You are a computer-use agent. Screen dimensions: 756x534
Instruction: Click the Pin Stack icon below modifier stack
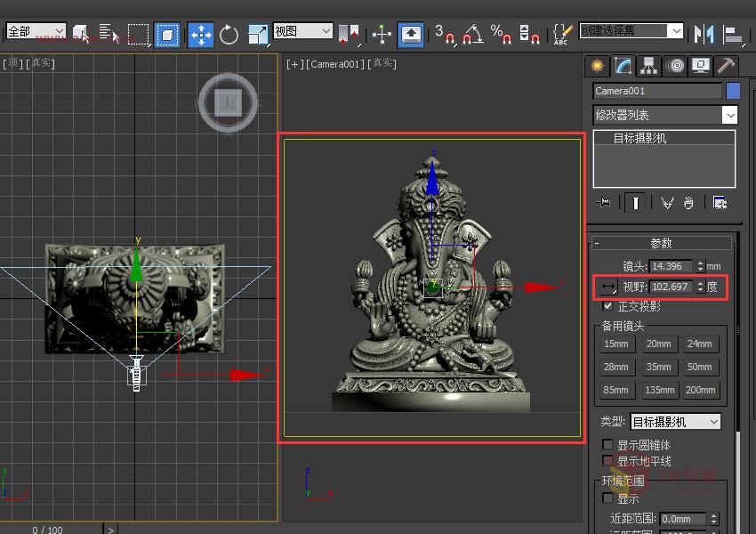603,203
